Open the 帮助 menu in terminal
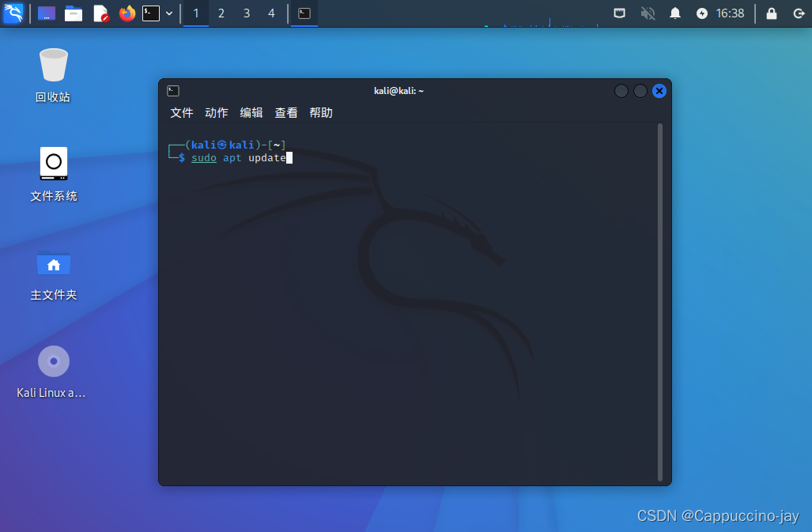The width and height of the screenshot is (812, 532). (321, 113)
